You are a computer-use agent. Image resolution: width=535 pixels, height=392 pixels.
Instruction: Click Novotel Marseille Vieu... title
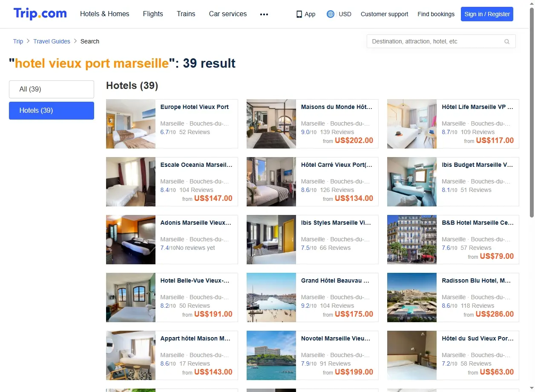[x=336, y=339]
